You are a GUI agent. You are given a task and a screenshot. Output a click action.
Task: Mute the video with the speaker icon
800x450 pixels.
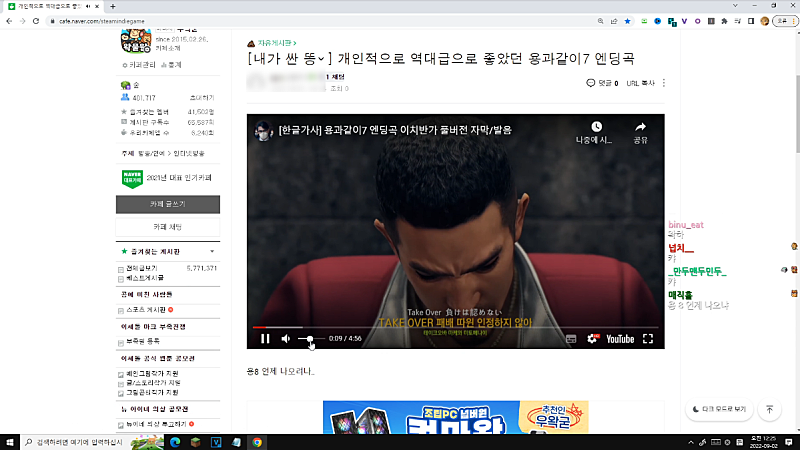tap(286, 339)
